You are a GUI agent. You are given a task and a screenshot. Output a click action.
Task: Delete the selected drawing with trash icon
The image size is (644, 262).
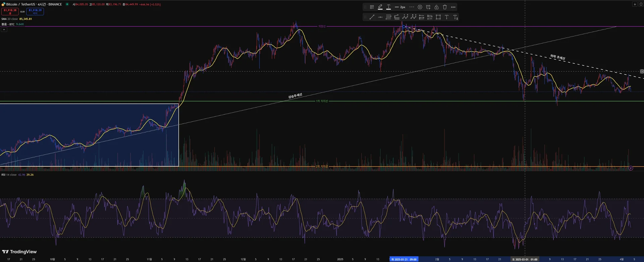tap(445, 7)
